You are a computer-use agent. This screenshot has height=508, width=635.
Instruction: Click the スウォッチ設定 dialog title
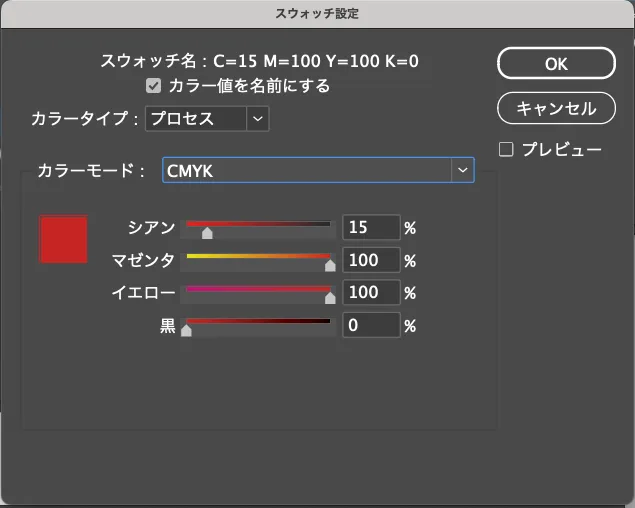point(317,13)
